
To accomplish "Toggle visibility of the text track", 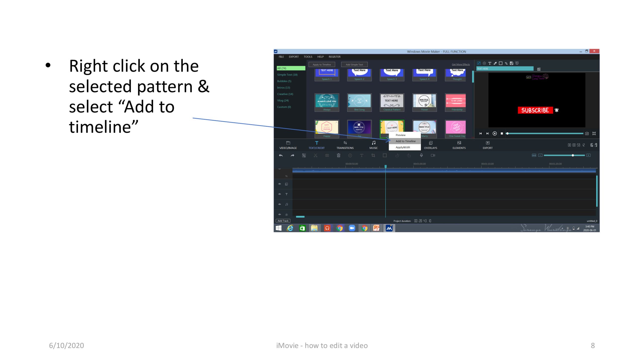I will pyautogui.click(x=279, y=194).
